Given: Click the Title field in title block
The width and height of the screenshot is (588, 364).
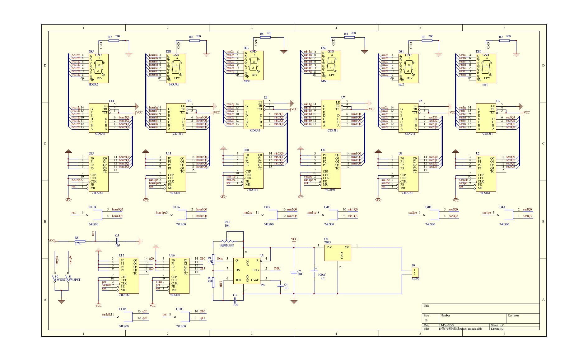Looking at the screenshot, I should coord(481,308).
